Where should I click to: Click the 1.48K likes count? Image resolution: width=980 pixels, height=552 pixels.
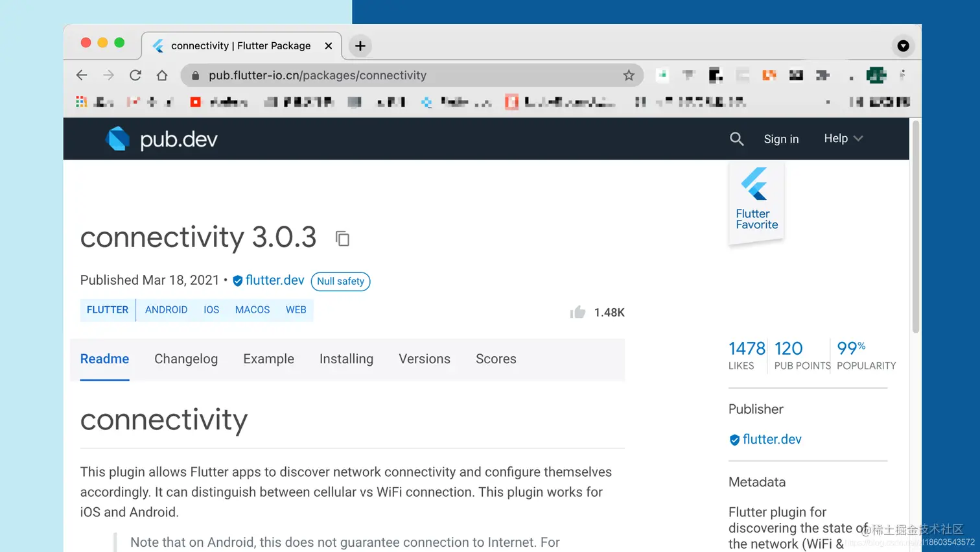[609, 313]
